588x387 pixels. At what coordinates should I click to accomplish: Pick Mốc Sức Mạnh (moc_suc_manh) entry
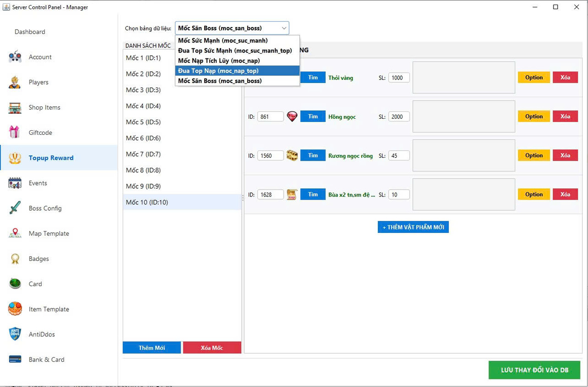click(237, 40)
